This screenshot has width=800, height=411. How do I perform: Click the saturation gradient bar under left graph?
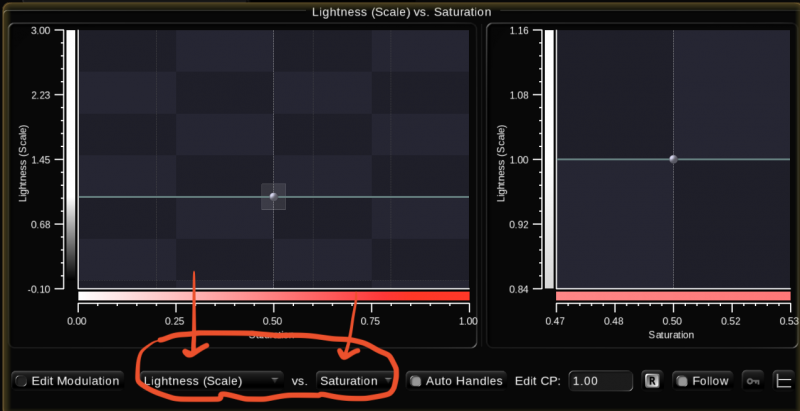273,296
